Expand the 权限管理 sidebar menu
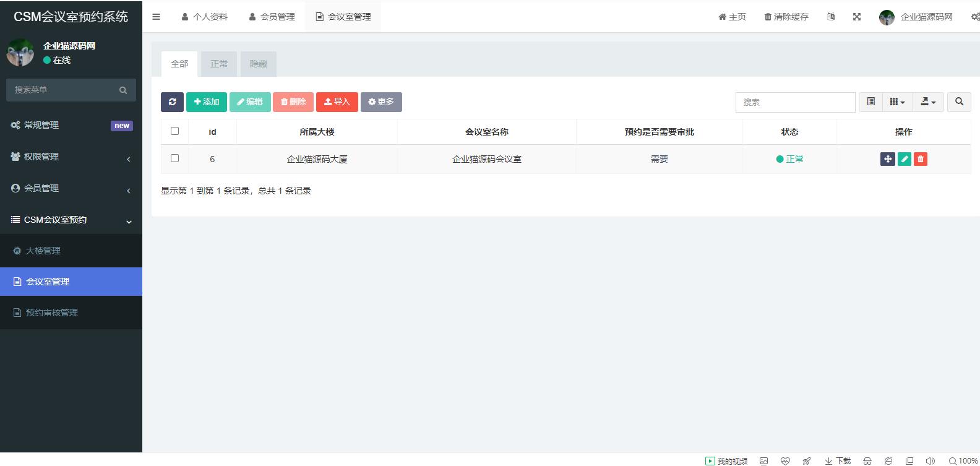 (x=71, y=157)
